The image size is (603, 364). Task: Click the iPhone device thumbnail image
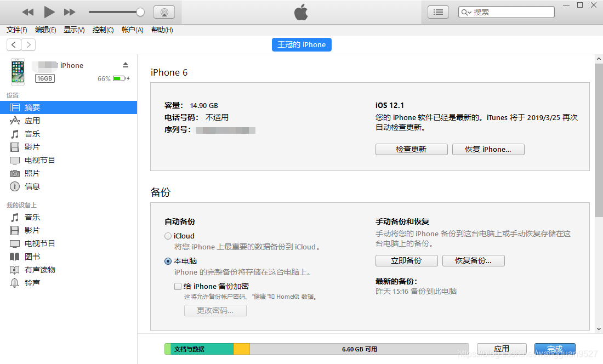[18, 72]
